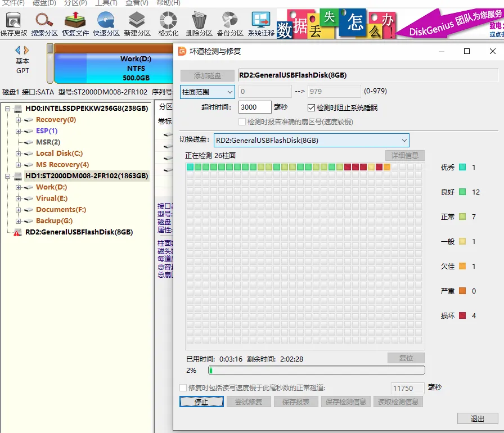Click the Stop (停止) button
Image resolution: width=504 pixels, height=433 pixels.
[x=201, y=402]
